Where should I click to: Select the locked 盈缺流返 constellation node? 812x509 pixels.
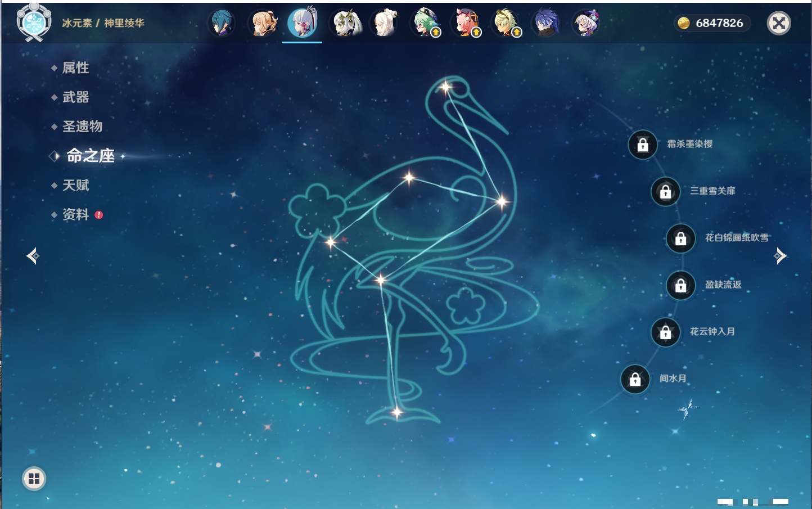(680, 286)
